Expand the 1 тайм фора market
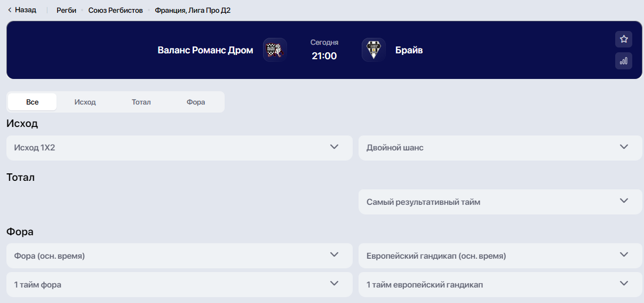The image size is (644, 303). (179, 285)
